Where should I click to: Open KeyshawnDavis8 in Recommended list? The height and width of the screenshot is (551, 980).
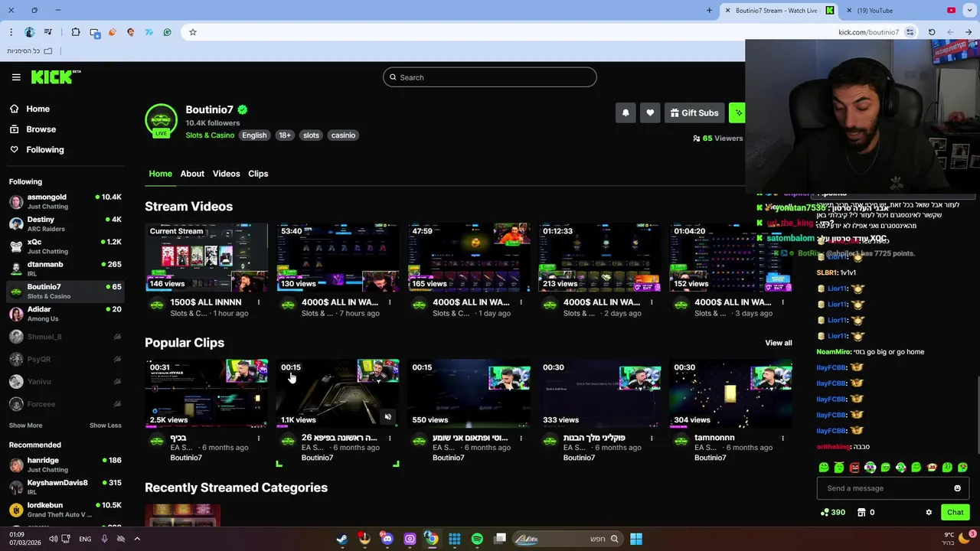(65, 487)
